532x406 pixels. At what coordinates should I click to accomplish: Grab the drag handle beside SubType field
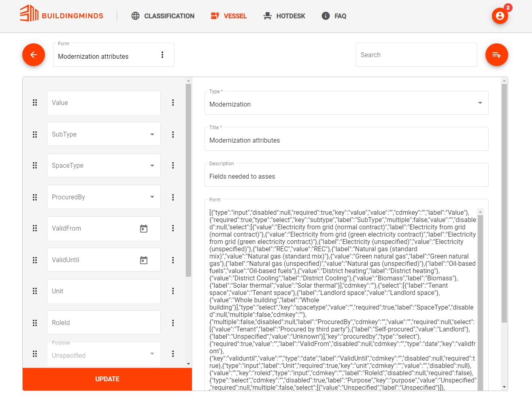pos(35,134)
